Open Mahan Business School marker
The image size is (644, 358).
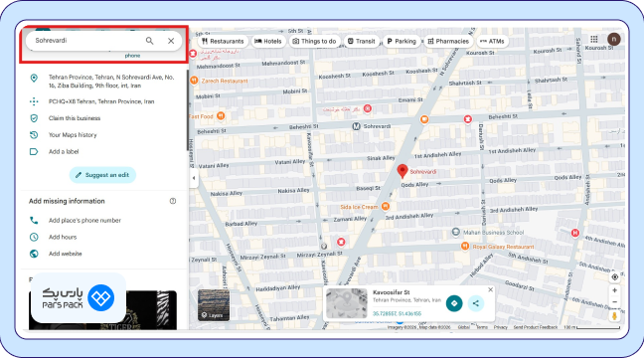tap(455, 233)
